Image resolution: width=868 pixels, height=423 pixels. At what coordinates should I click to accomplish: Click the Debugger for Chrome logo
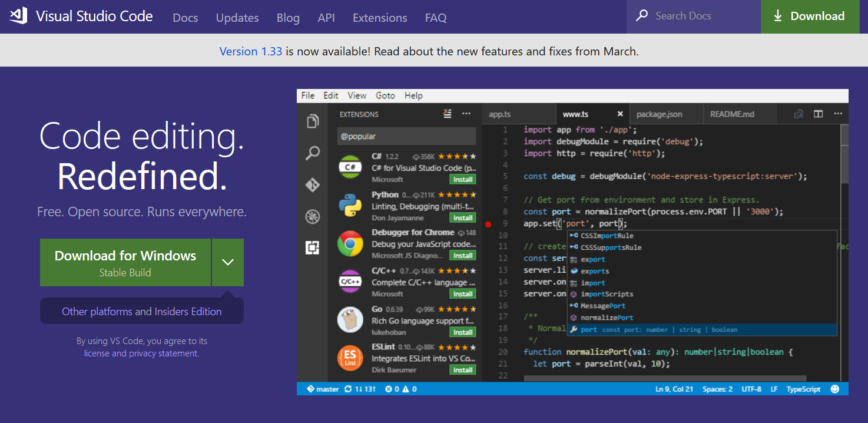[x=350, y=243]
